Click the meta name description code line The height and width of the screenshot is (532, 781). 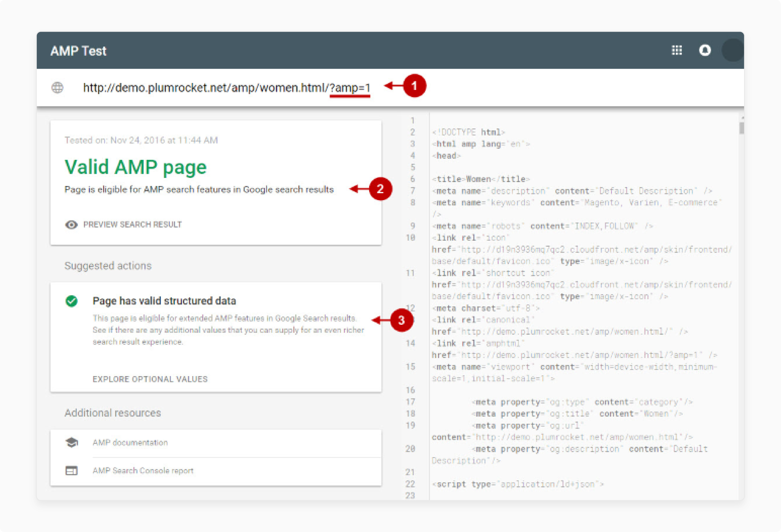(x=572, y=191)
